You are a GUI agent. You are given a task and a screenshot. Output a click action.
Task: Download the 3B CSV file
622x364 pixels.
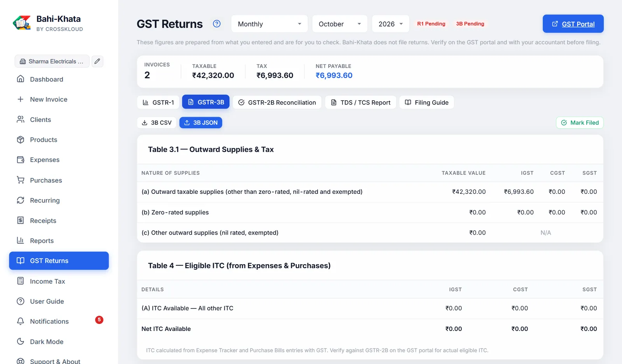[157, 122]
